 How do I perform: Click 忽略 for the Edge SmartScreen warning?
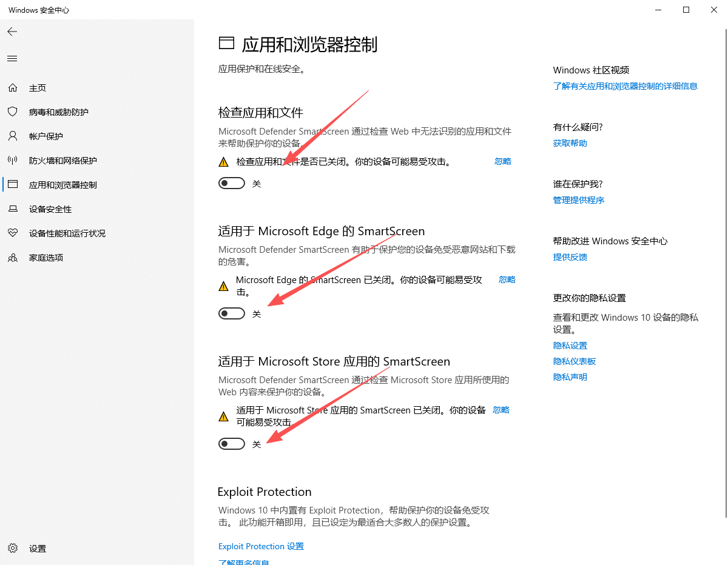click(507, 279)
